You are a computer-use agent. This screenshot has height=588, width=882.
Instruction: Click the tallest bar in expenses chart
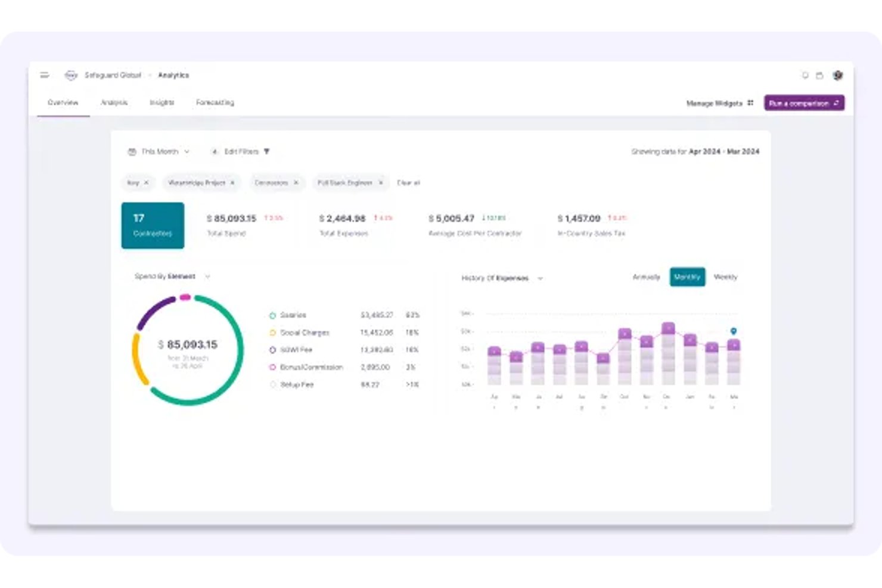click(x=668, y=354)
